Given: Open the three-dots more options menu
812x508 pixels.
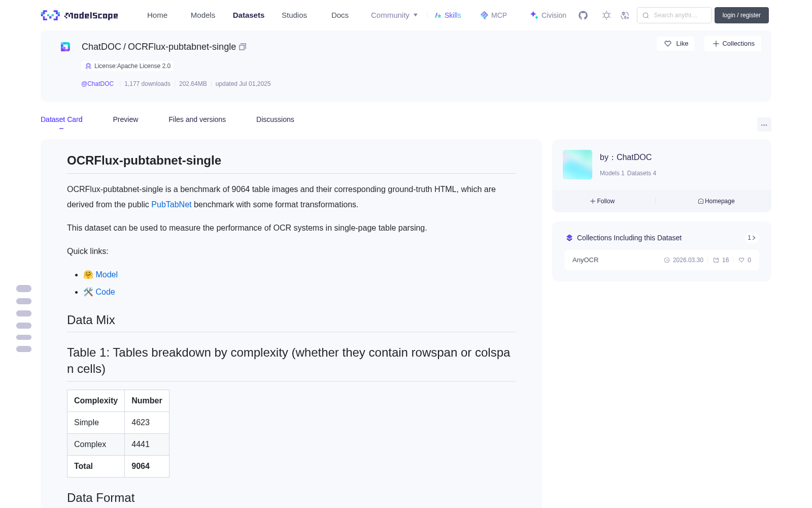Looking at the screenshot, I should pos(764,124).
